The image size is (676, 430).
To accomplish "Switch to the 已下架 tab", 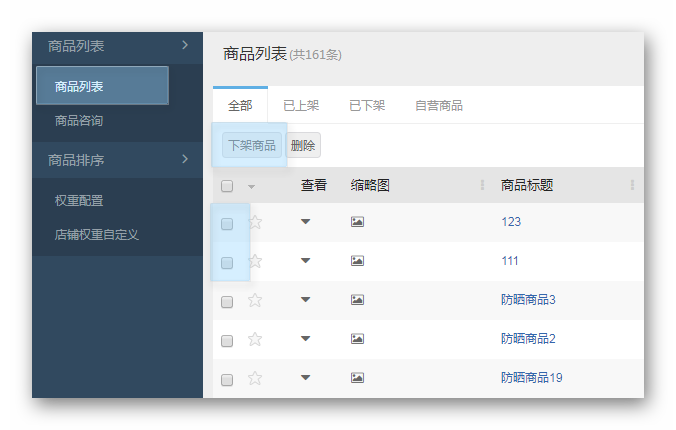I will (x=367, y=105).
